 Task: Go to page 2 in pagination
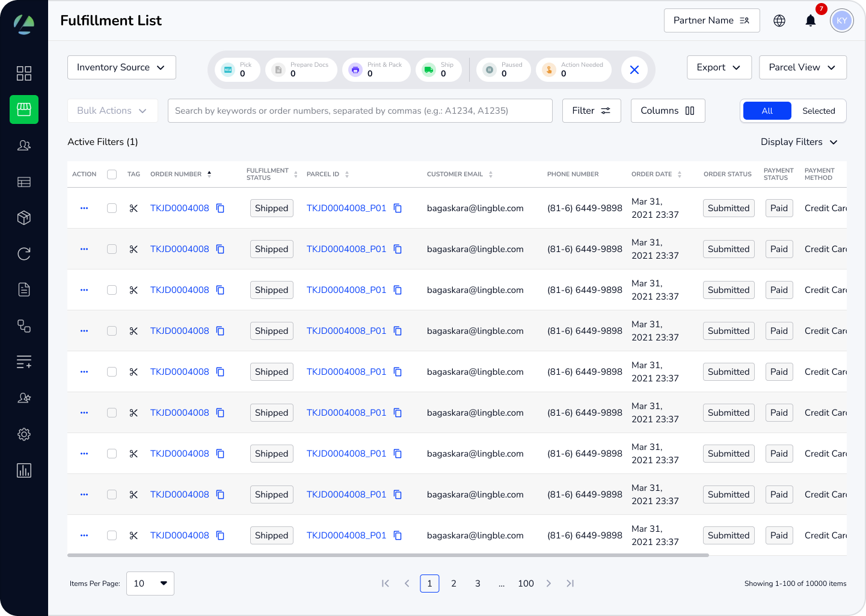point(453,584)
